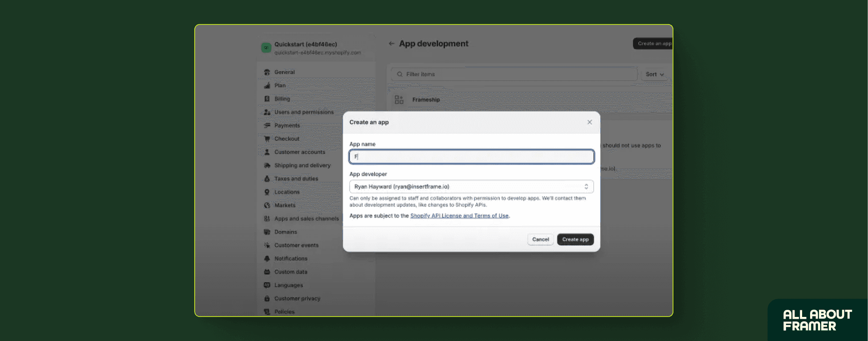Click the Cancel button in dialog
Image resolution: width=868 pixels, height=341 pixels.
coord(541,239)
